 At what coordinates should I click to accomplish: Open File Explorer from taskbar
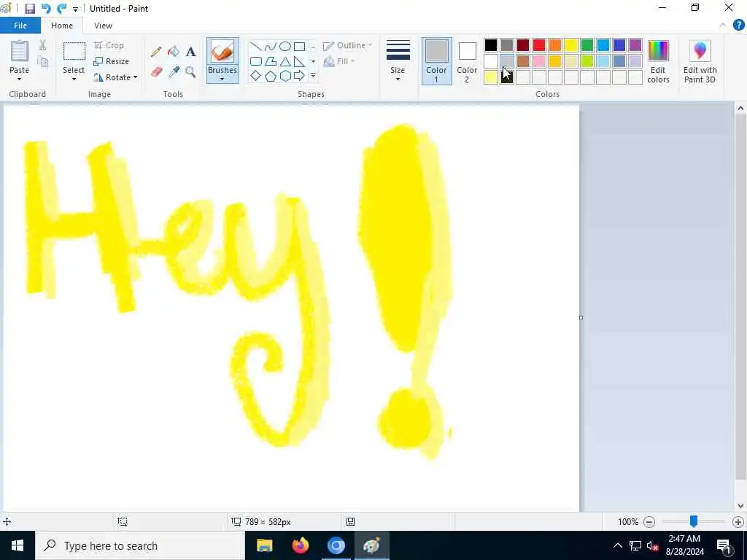[264, 545]
